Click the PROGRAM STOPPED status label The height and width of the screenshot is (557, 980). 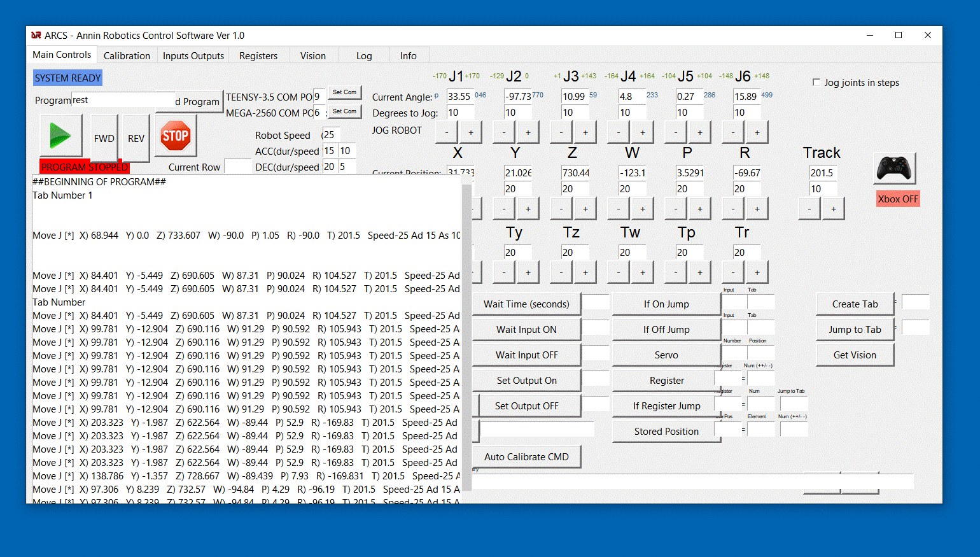85,167
